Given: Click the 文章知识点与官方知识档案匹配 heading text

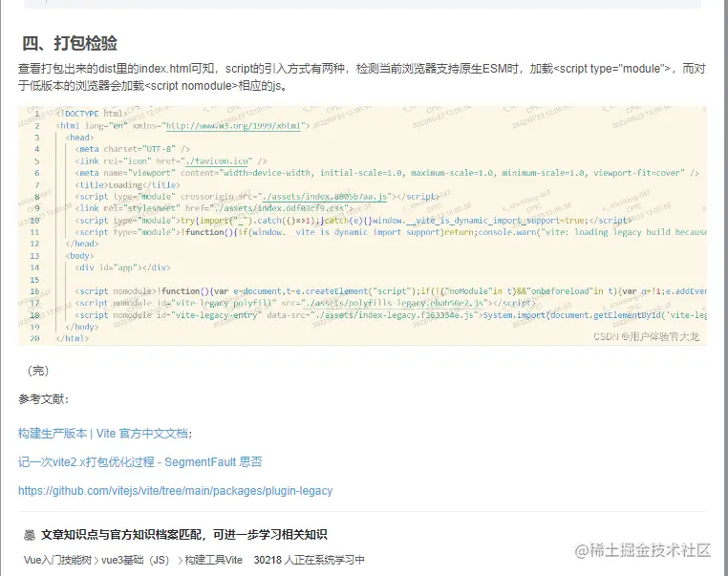Looking at the screenshot, I should [183, 535].
